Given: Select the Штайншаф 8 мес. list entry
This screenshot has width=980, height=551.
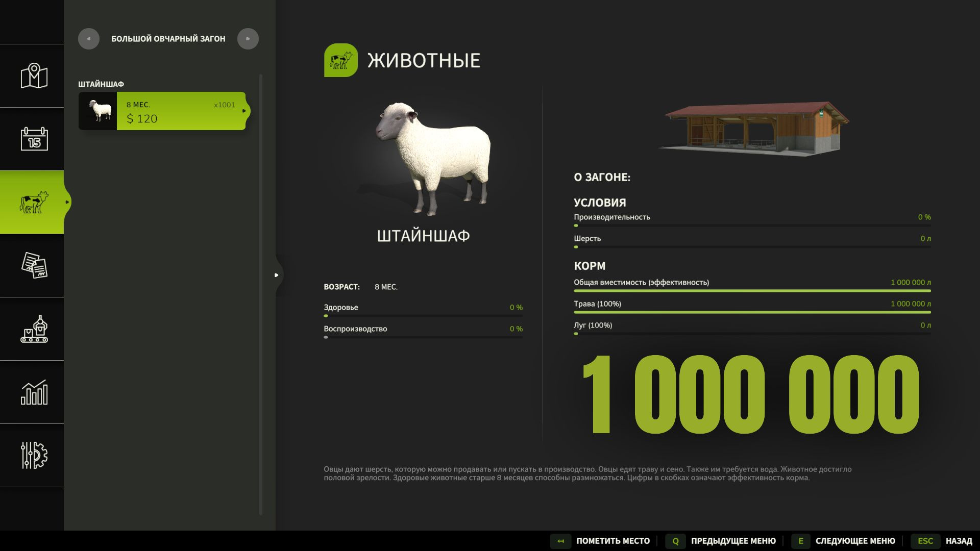Looking at the screenshot, I should pos(181,111).
